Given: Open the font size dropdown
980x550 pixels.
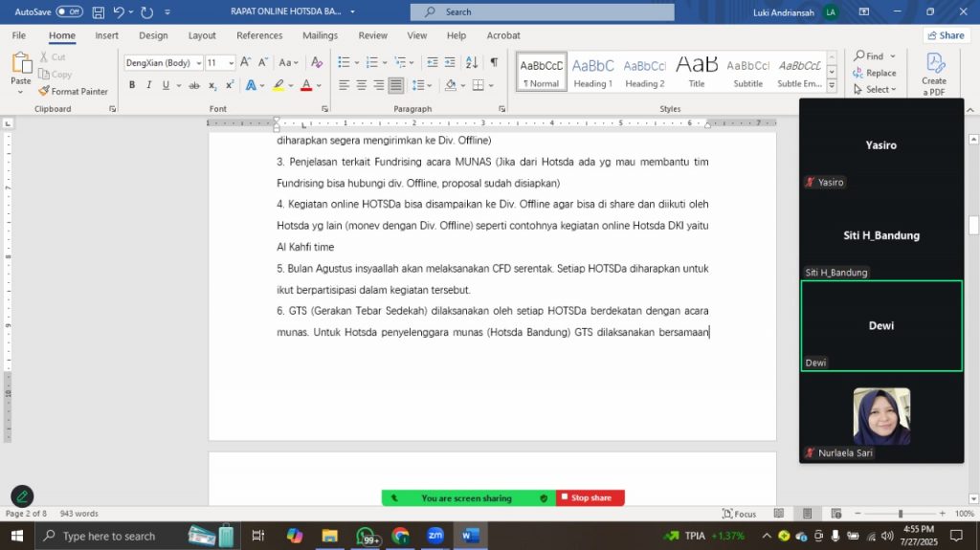Looking at the screenshot, I should click(231, 63).
